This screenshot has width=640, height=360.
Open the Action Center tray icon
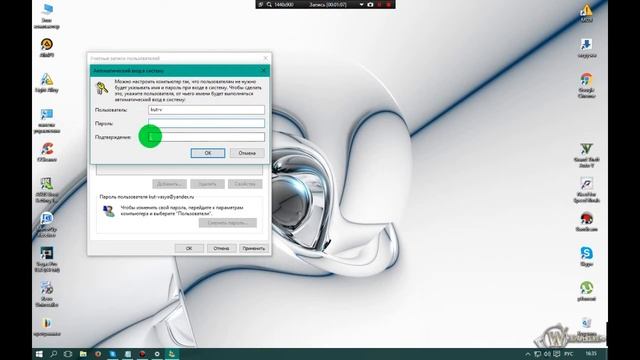tap(556, 354)
